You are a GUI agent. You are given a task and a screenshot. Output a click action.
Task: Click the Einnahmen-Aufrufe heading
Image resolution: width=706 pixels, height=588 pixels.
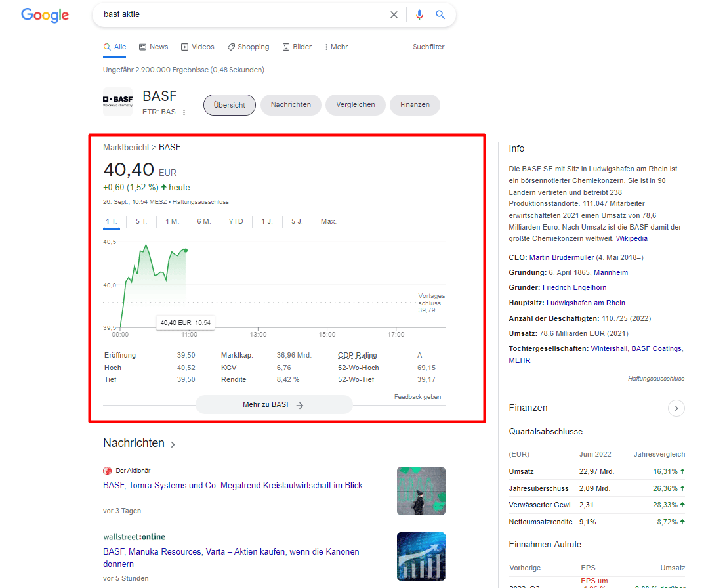(545, 544)
